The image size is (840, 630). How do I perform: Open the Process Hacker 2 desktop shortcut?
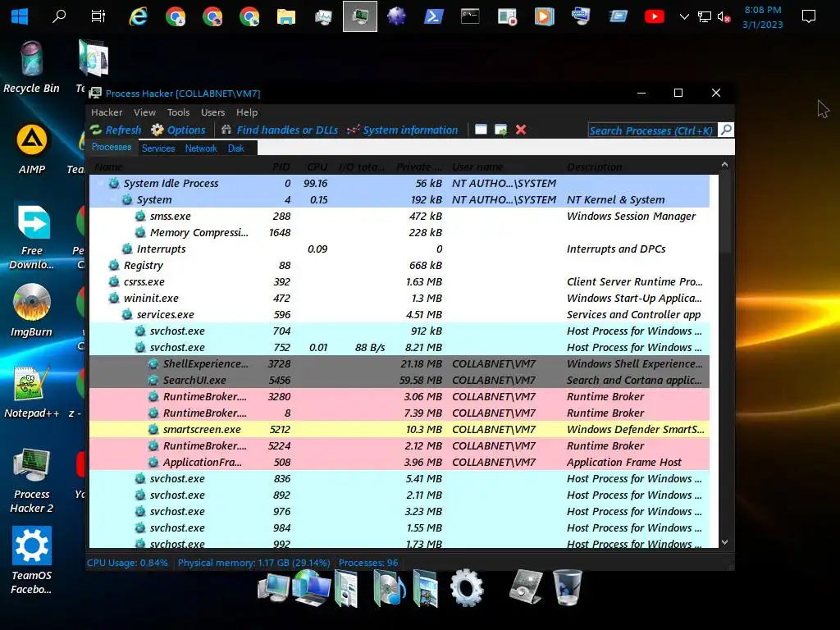[x=32, y=481]
